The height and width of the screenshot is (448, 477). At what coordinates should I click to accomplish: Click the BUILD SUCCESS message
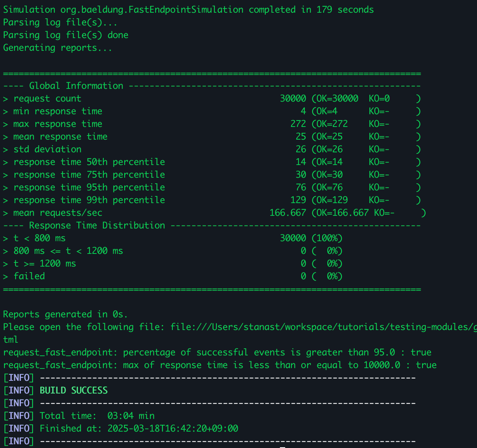pyautogui.click(x=74, y=391)
